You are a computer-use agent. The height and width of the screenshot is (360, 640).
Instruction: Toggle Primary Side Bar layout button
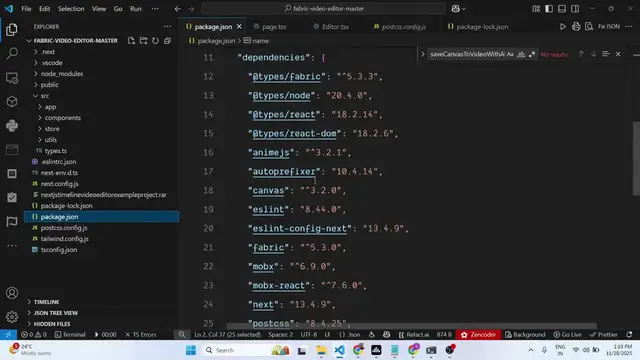tap(549, 9)
